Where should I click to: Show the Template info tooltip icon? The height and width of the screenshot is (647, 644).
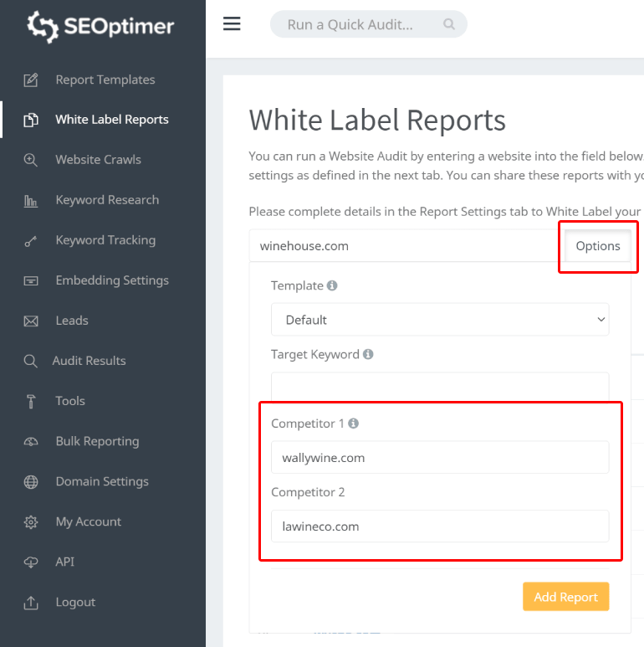pos(332,285)
